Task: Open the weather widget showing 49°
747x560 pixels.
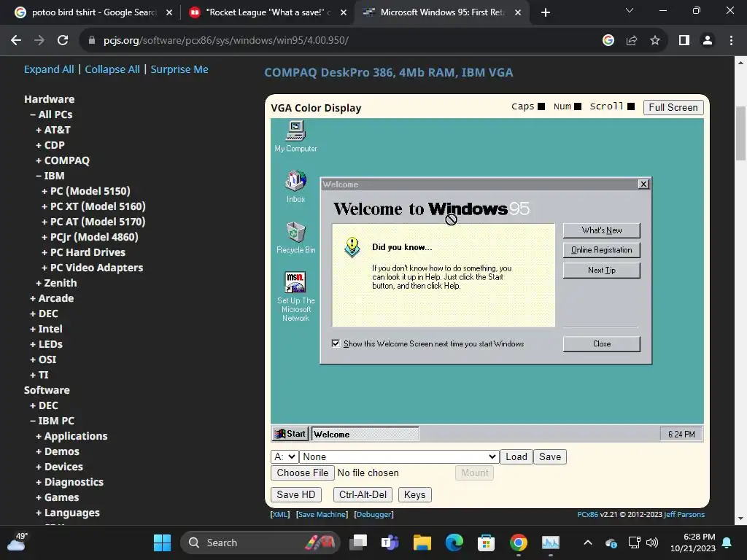Action: coord(17,542)
